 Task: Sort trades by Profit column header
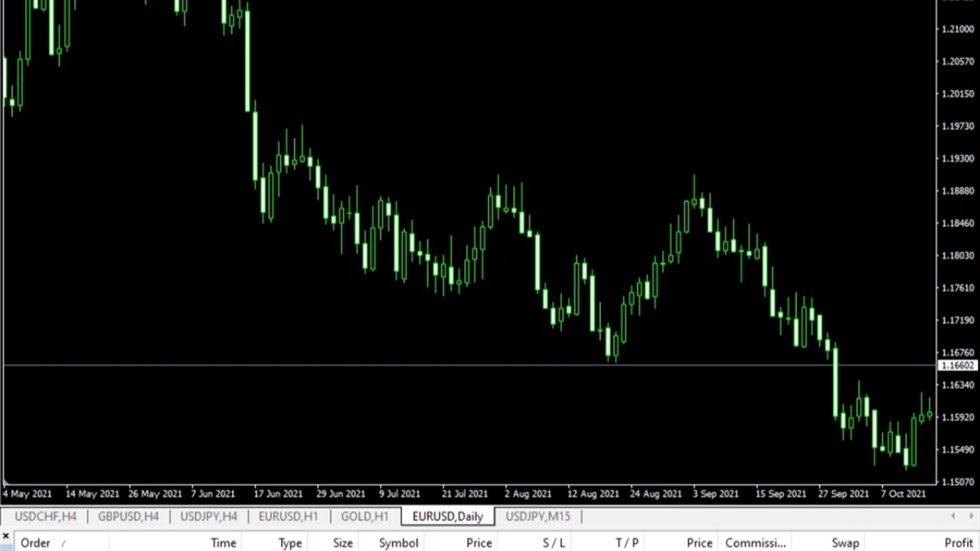958,543
